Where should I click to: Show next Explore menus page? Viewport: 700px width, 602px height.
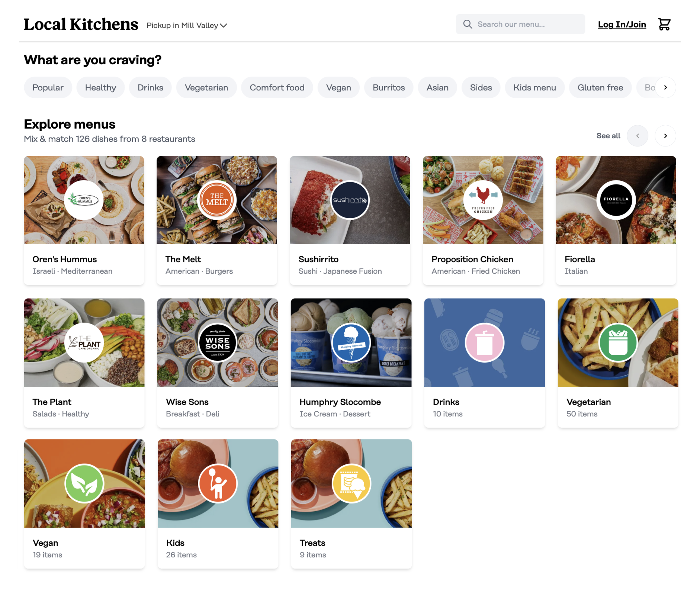click(x=665, y=136)
